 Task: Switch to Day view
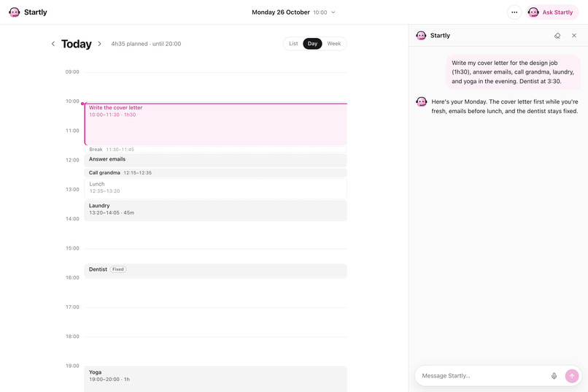[312, 44]
